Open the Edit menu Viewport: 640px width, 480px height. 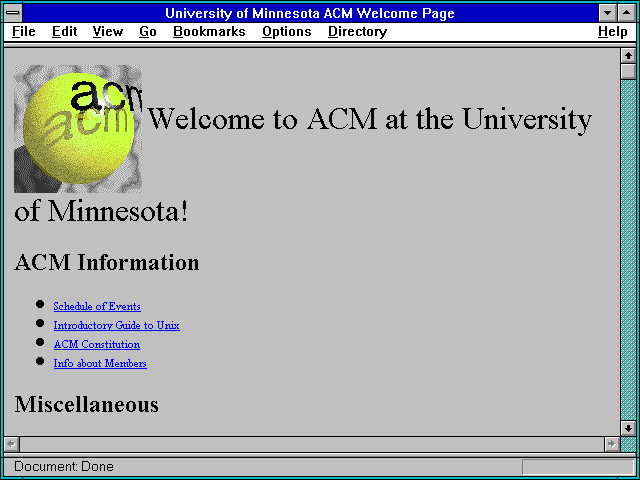pyautogui.click(x=64, y=31)
